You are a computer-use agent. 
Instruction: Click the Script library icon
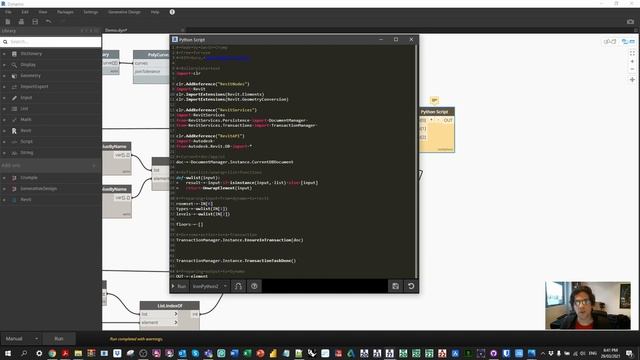click(x=14, y=142)
